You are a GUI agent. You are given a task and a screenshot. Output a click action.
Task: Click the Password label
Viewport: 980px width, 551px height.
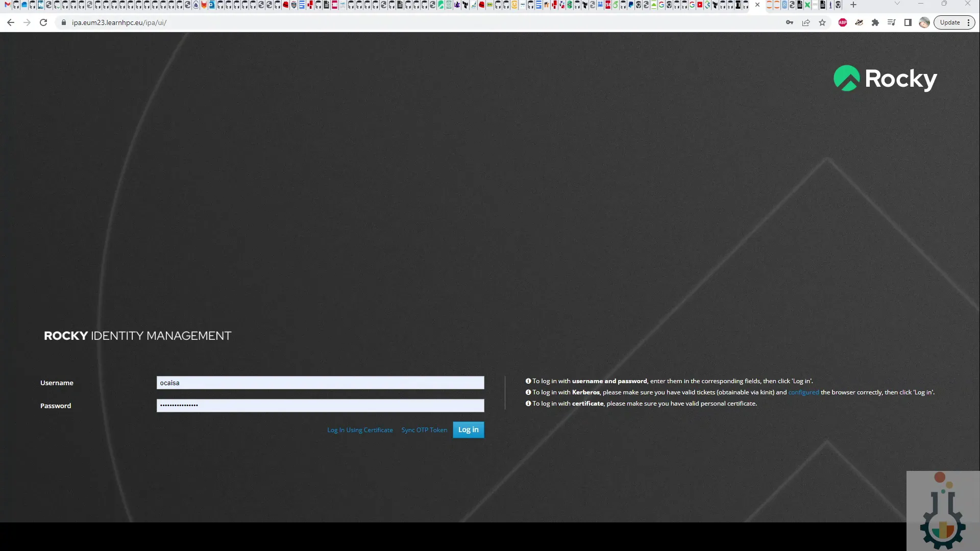click(x=56, y=406)
